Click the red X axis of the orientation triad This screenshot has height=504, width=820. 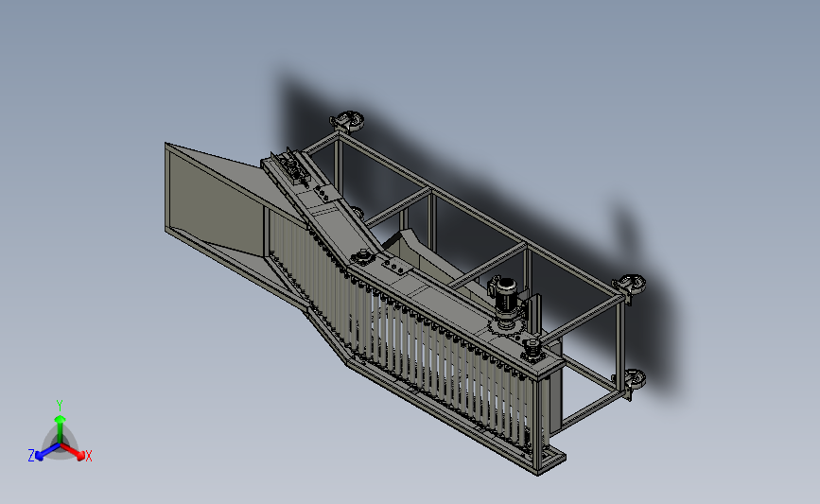tap(72, 452)
